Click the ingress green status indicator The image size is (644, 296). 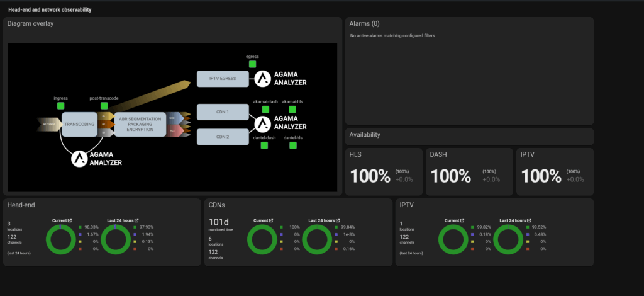point(61,106)
